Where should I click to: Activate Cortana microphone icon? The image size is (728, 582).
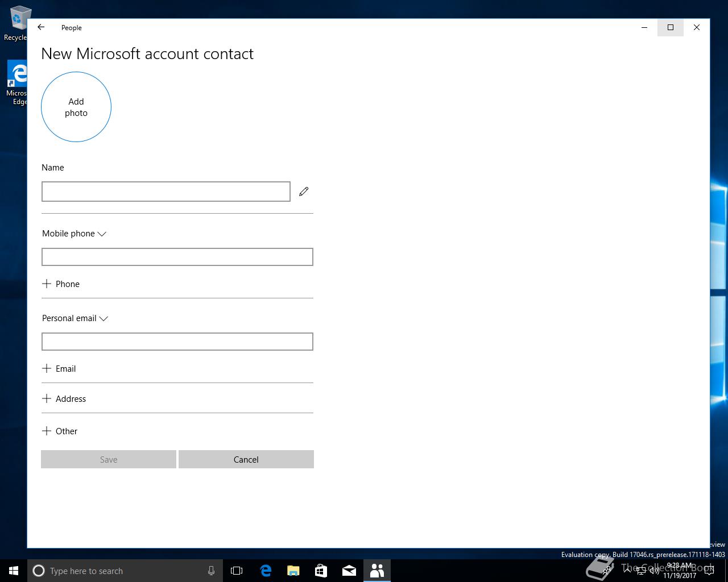tap(211, 571)
